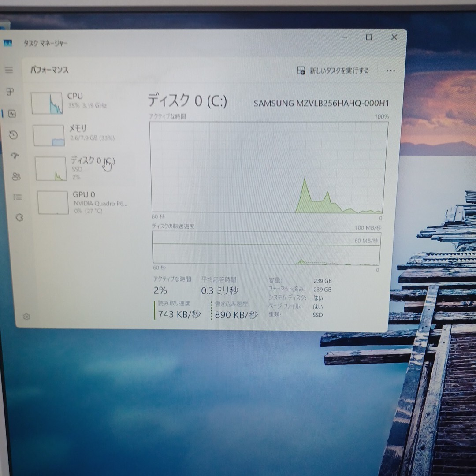Go to the Processes page icon

(x=10, y=91)
